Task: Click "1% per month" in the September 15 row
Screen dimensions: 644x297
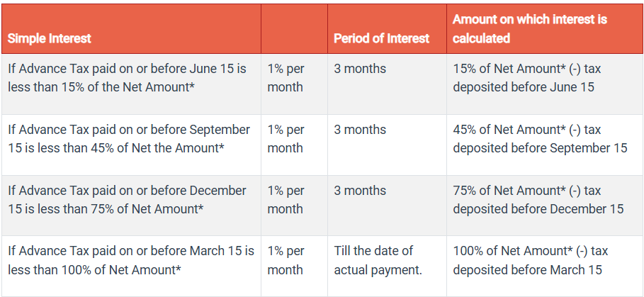Action: click(286, 139)
